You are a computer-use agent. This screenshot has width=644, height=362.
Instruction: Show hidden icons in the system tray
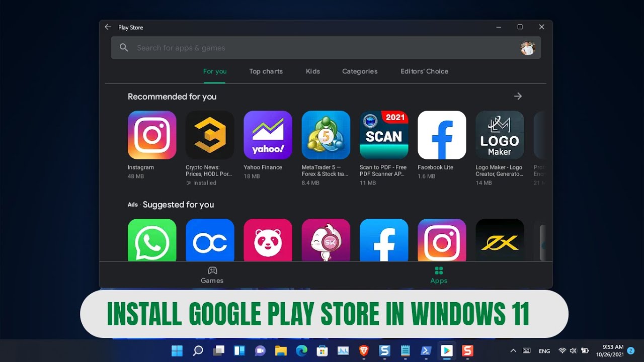click(513, 351)
